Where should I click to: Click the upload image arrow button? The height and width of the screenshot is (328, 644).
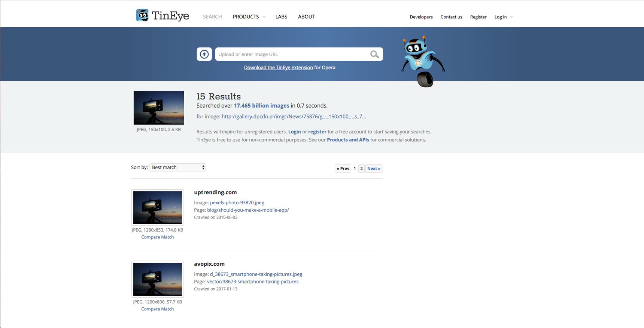click(x=204, y=54)
